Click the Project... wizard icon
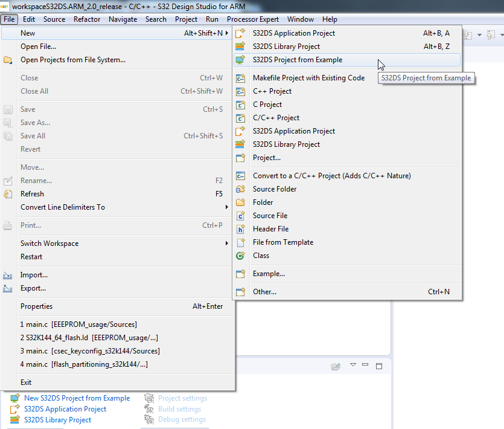 coord(240,158)
